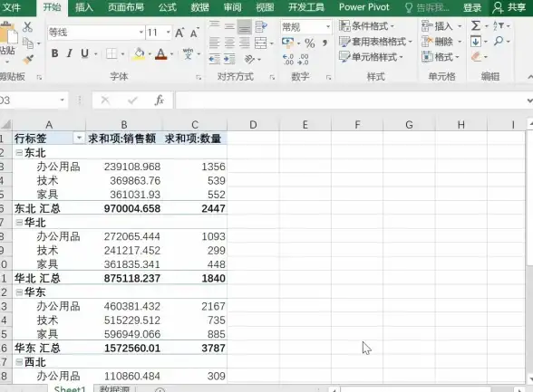Click the Clear eraser icon
The image size is (533, 392).
[477, 57]
